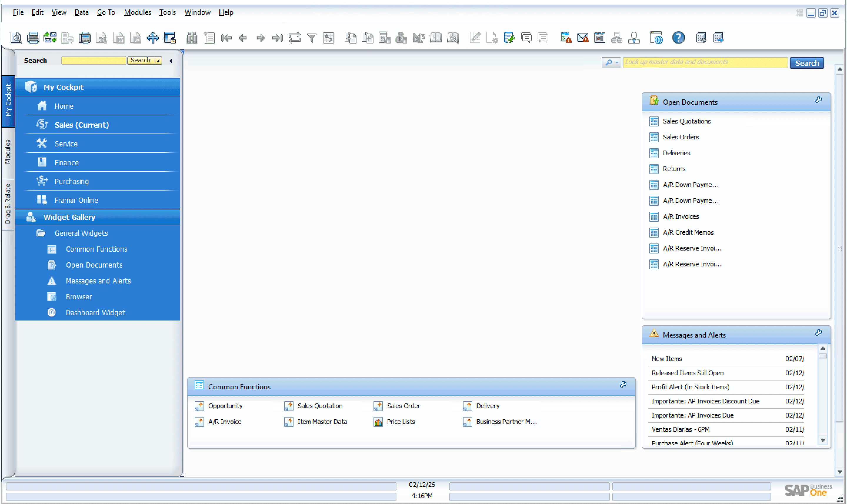Expand the Widget Gallery section
847x504 pixels.
tap(69, 217)
